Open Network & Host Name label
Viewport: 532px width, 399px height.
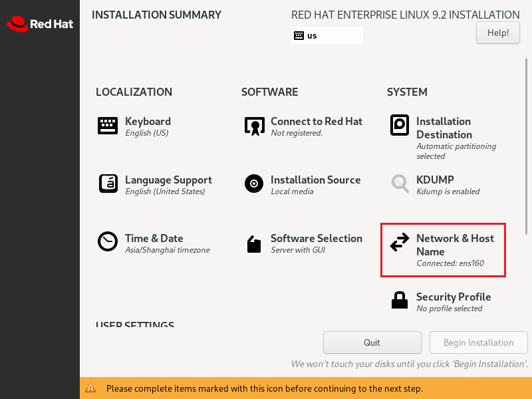coord(455,245)
